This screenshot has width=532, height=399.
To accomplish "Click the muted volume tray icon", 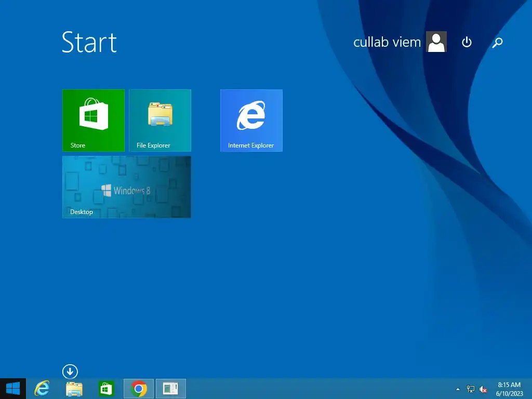I will (x=483, y=389).
